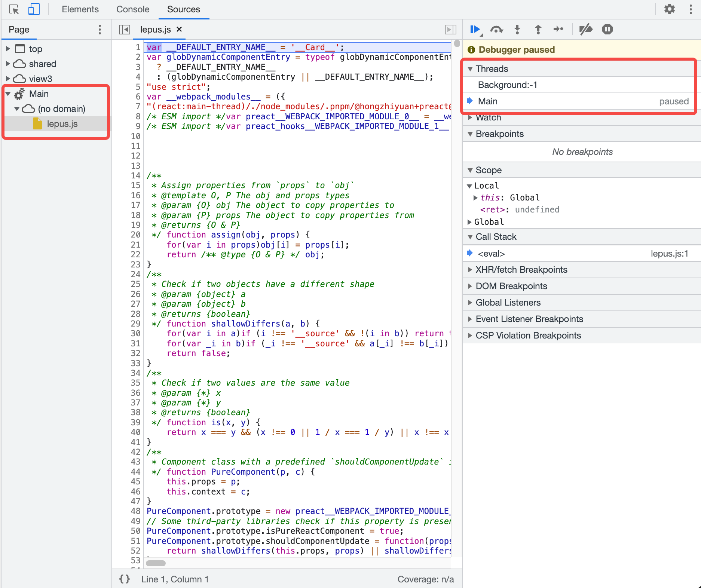Toggle the device toolbar icon
The width and height of the screenshot is (701, 588).
point(34,9)
